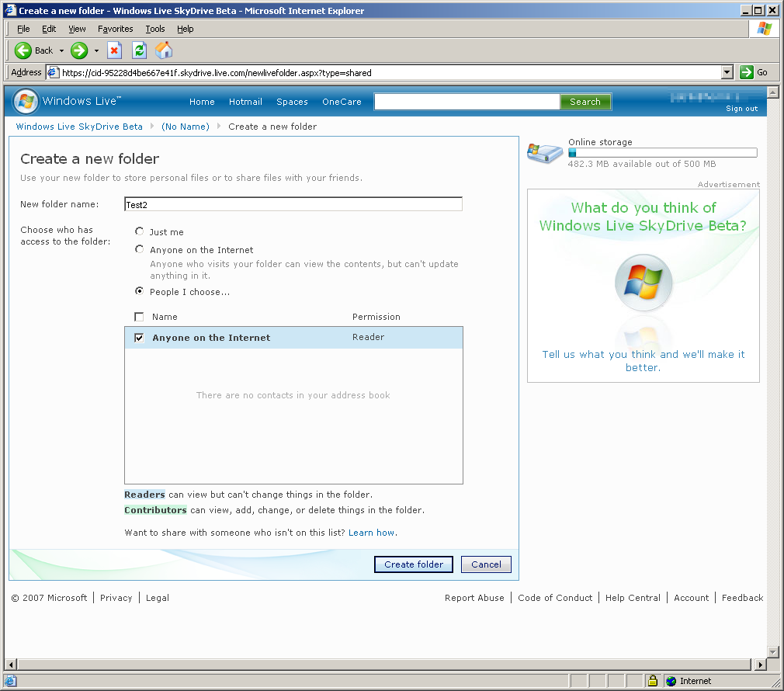Open the Forward button history dropdown
The height and width of the screenshot is (691, 784).
click(96, 50)
